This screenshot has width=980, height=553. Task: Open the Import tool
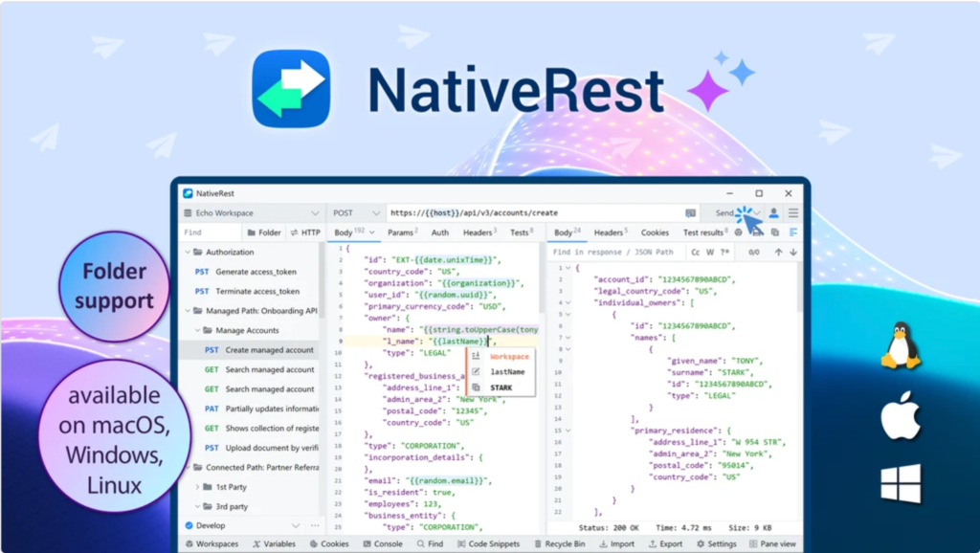point(617,542)
